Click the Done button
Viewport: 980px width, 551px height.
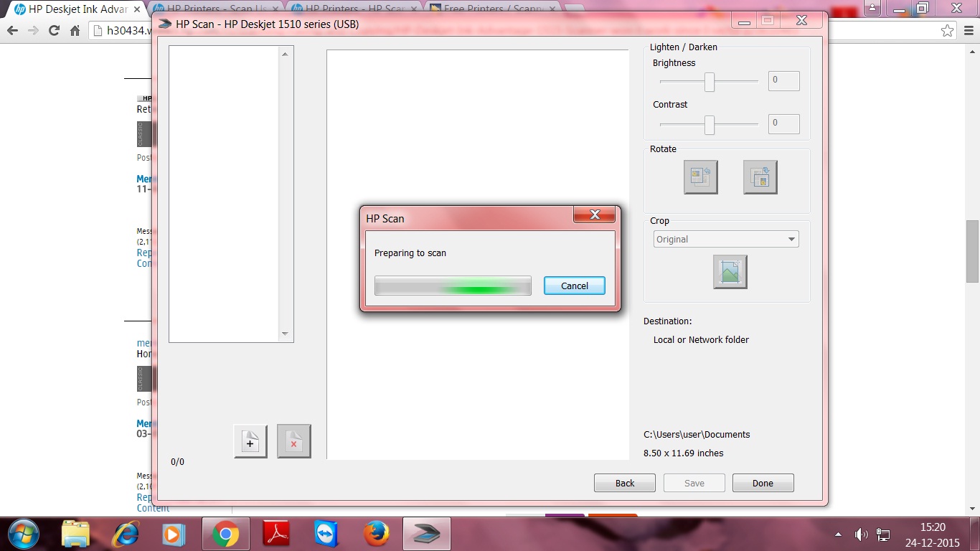763,483
